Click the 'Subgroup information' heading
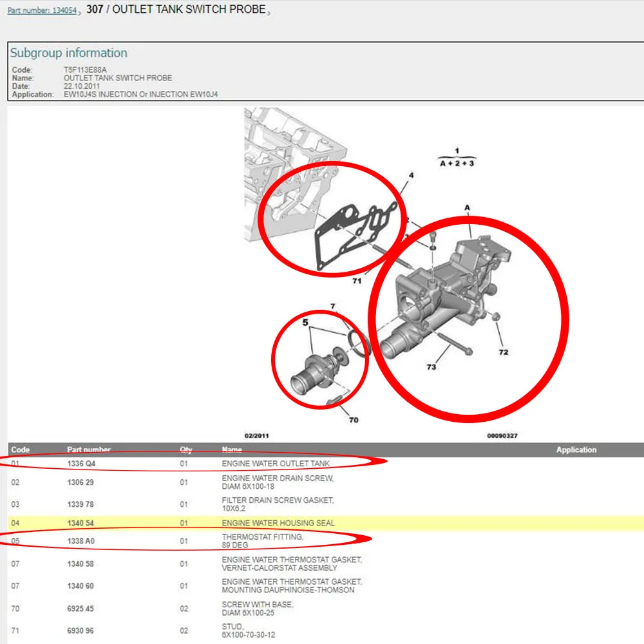Image resolution: width=644 pixels, height=644 pixels. pyautogui.click(x=69, y=53)
